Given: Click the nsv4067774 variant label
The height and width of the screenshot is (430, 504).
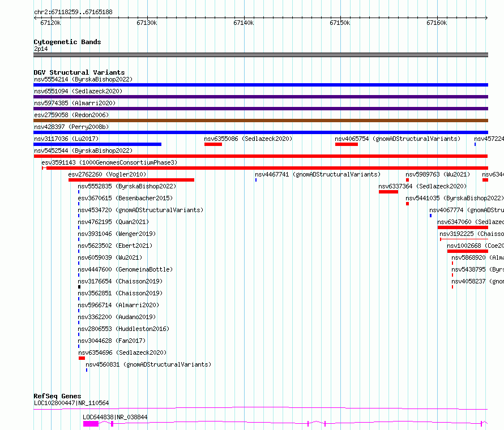Looking at the screenshot, I should (467, 210).
